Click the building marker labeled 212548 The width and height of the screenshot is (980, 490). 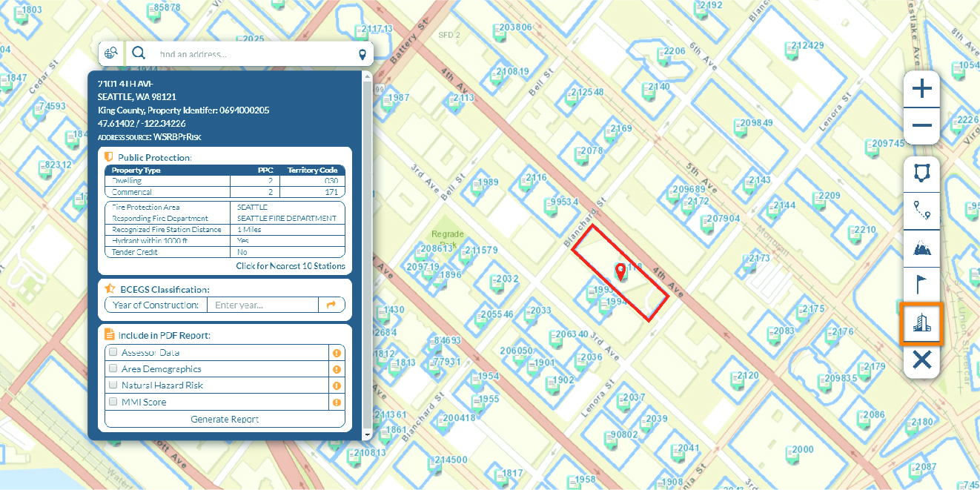coord(570,96)
